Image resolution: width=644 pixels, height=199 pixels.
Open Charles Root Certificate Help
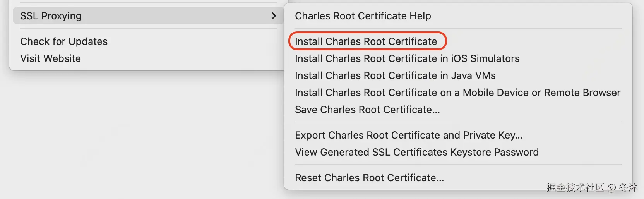(x=363, y=16)
